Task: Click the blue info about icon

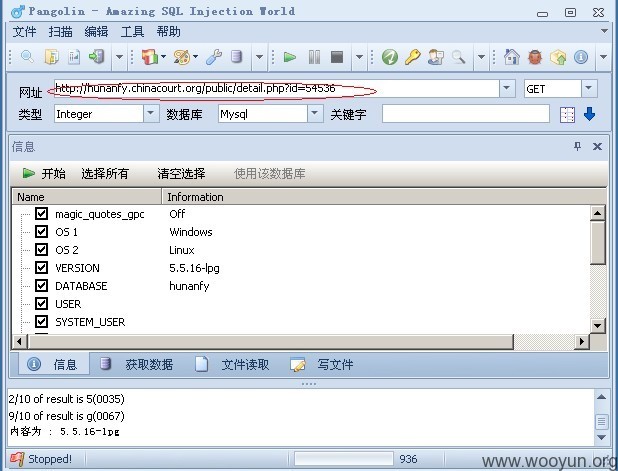Action: pyautogui.click(x=581, y=57)
